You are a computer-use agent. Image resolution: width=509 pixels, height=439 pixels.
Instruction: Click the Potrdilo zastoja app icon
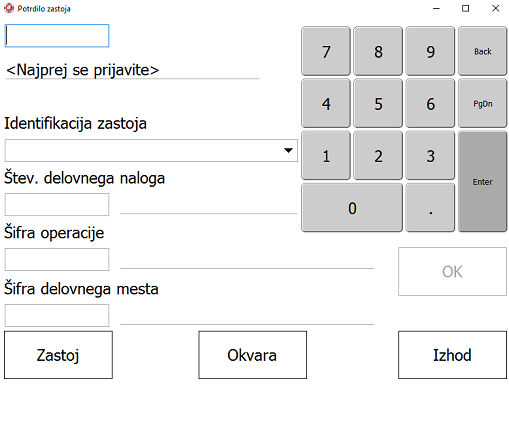pos(9,8)
